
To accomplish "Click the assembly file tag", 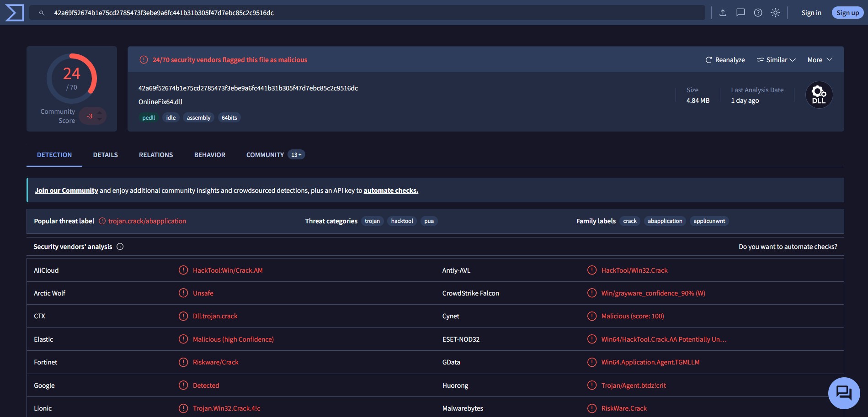I will (198, 118).
